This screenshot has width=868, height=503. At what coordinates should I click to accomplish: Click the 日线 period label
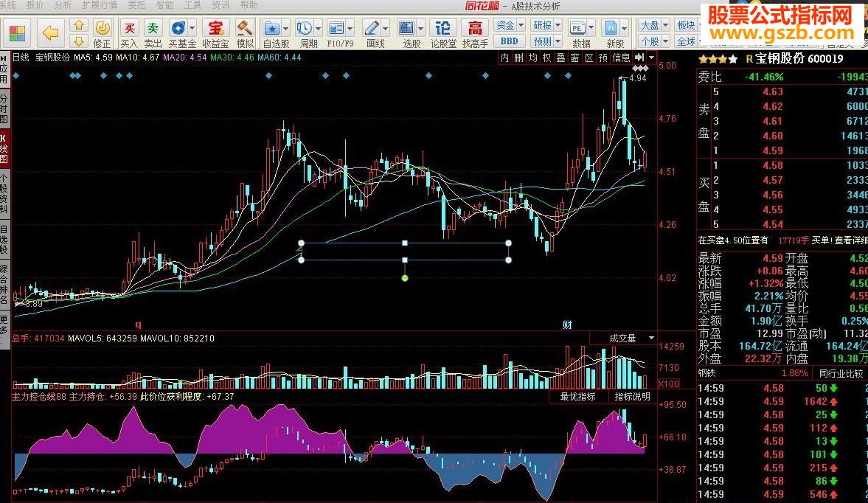pyautogui.click(x=21, y=57)
